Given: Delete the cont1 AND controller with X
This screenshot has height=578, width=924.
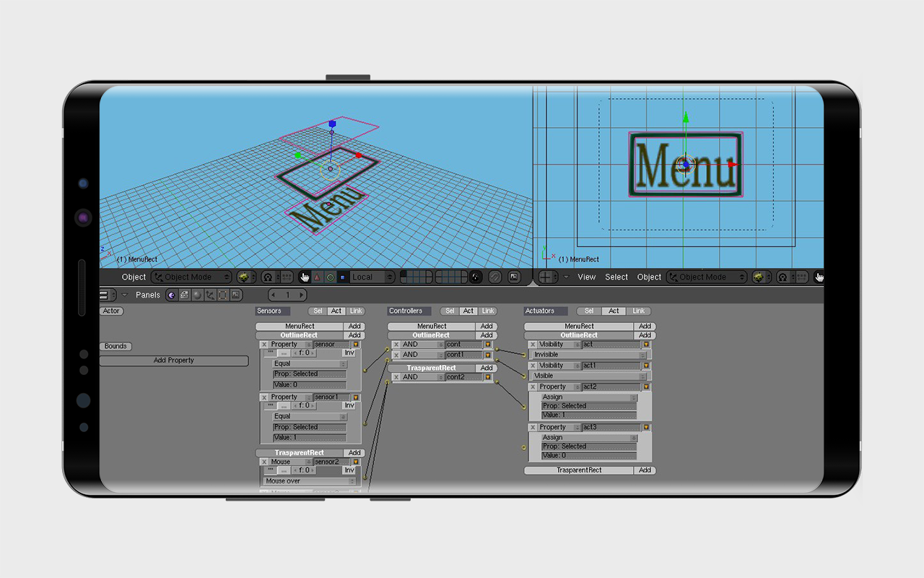Looking at the screenshot, I should click(x=396, y=355).
